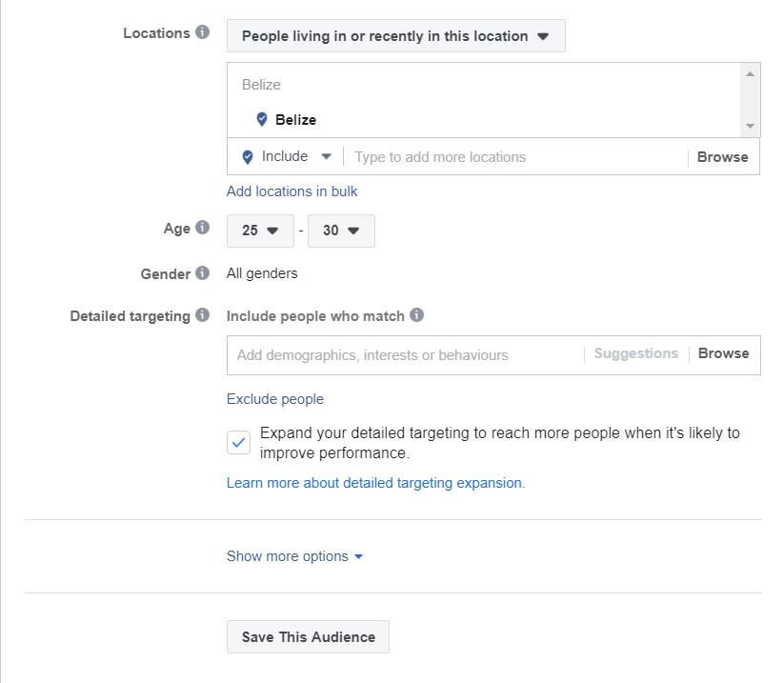Open the Include locations dropdown
This screenshot has height=683, width=784.
[296, 156]
